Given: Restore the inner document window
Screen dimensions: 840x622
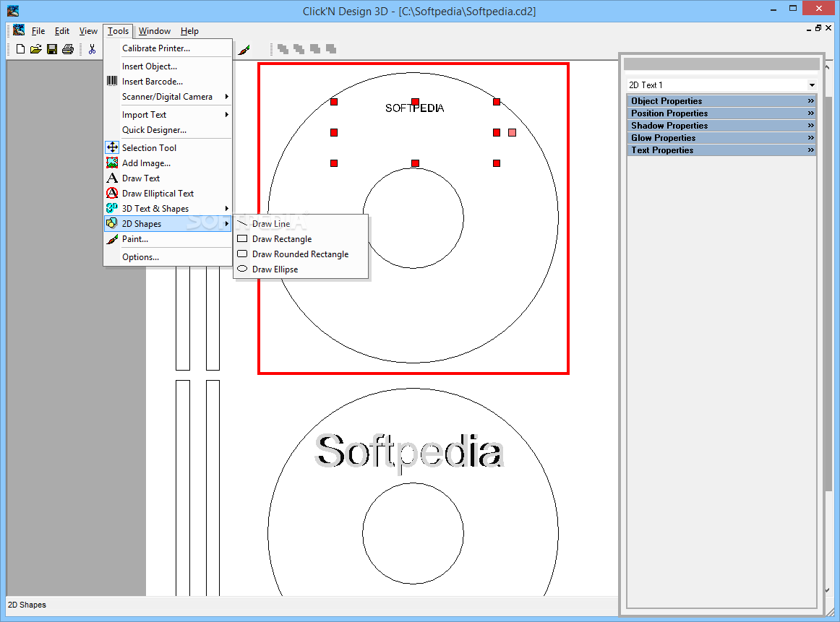Looking at the screenshot, I should pos(818,28).
